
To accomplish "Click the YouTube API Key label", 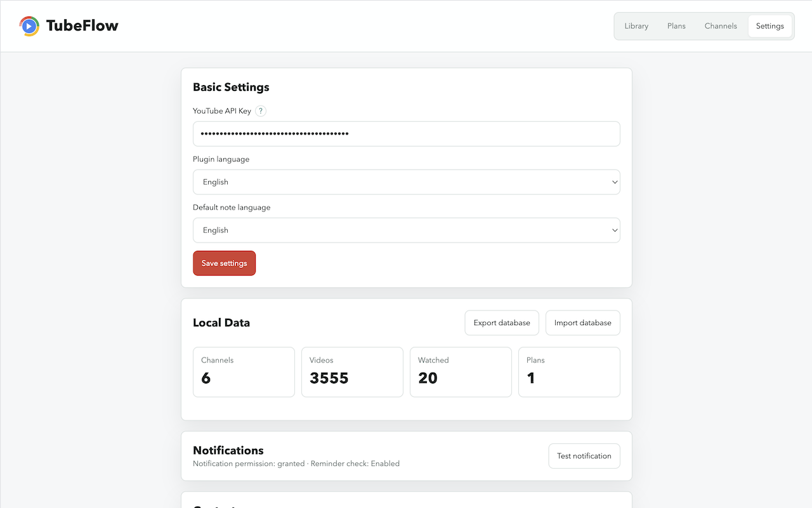I will (222, 111).
